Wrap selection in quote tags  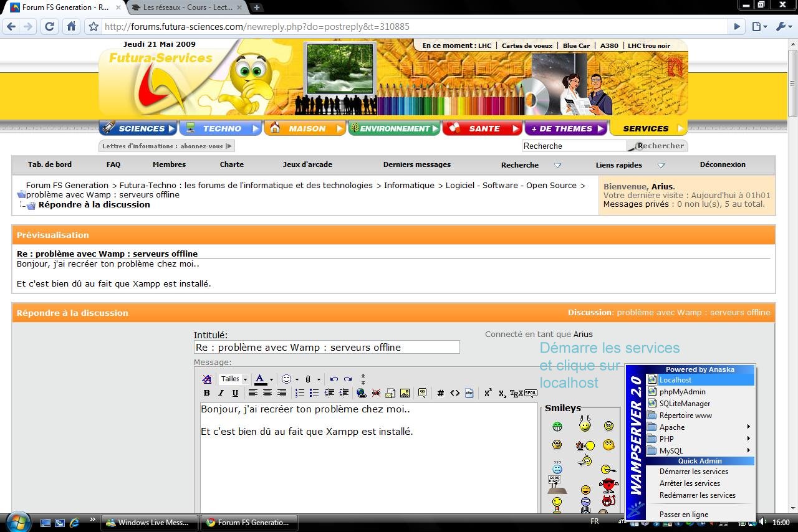point(422,393)
